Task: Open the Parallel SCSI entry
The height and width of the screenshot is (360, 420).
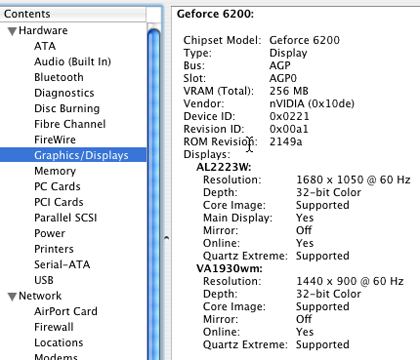Action: pos(66,218)
